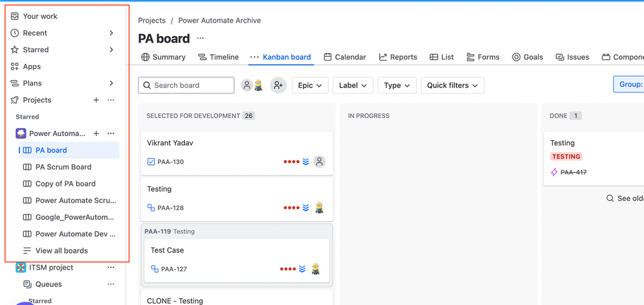Click minion avatar on PAA-128 card
The width and height of the screenshot is (644, 305).
(x=320, y=208)
